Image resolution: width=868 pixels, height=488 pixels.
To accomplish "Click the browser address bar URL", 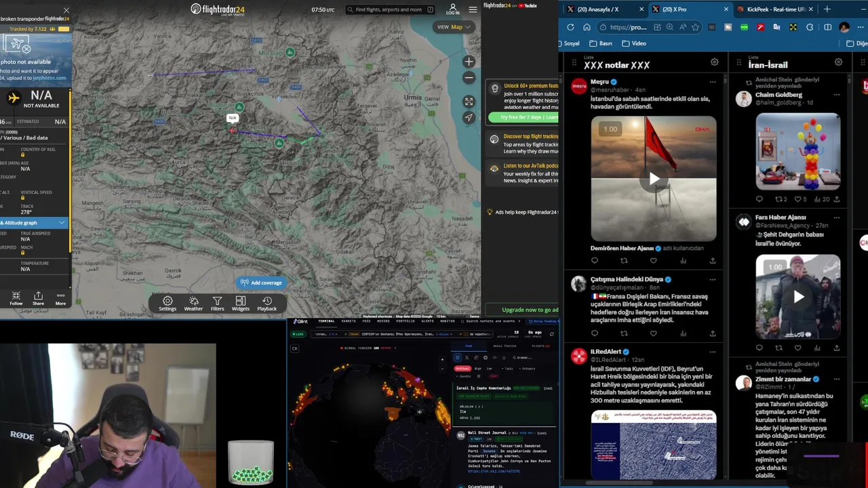I will tap(628, 27).
